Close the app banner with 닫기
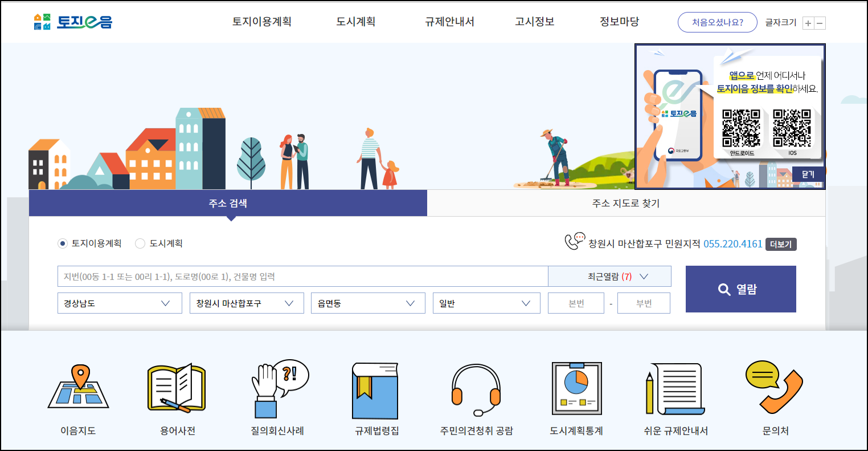The height and width of the screenshot is (451, 868). pos(808,174)
